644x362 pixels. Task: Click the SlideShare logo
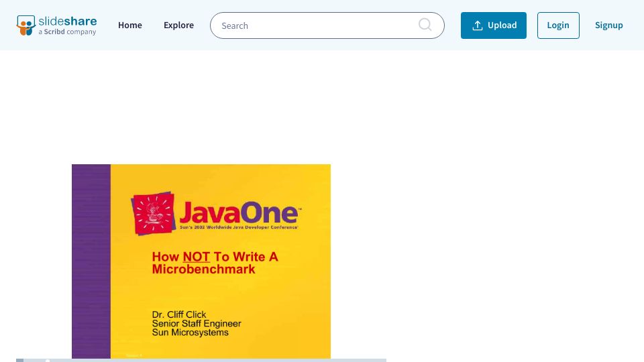[x=56, y=25]
